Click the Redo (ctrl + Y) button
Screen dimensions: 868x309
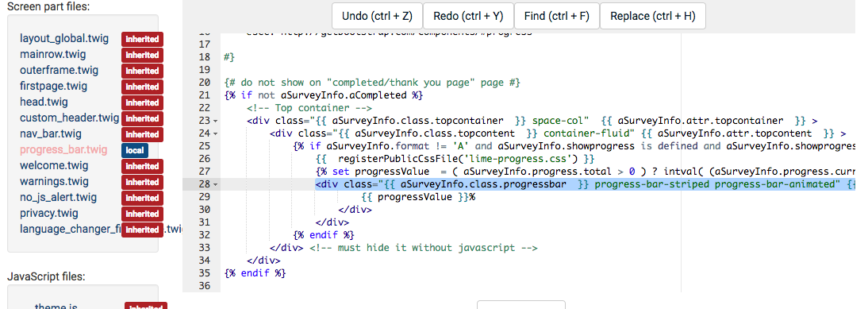coord(468,16)
